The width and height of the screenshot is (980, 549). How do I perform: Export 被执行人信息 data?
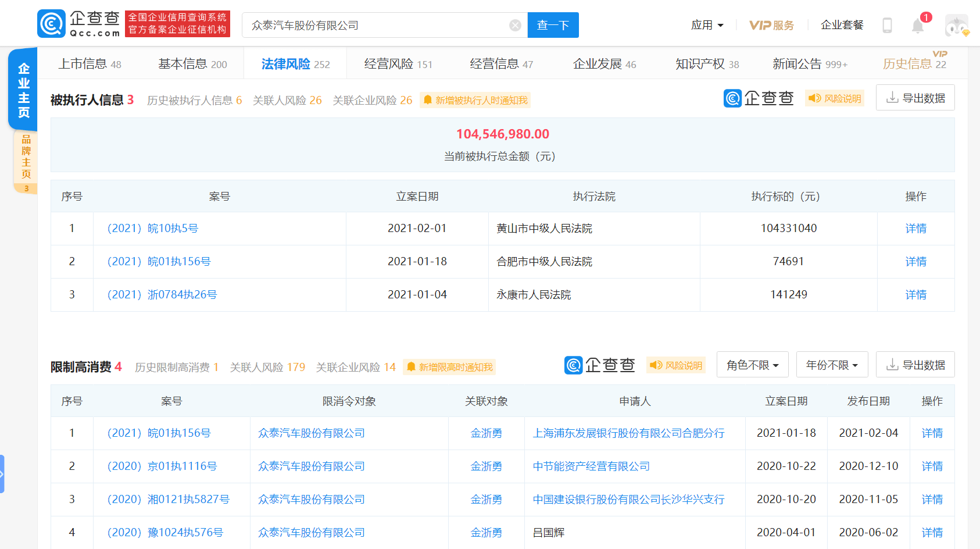point(915,98)
